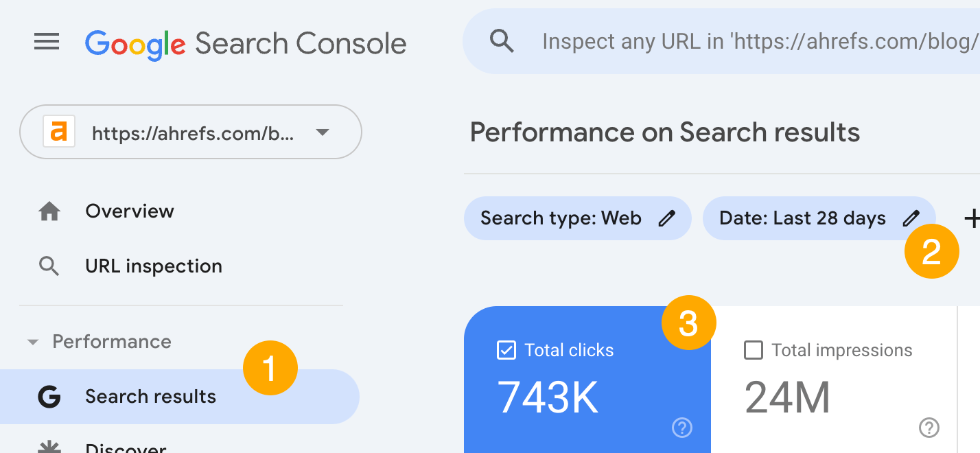Screen dimensions: 980x453
Task: Switch to URL inspection
Action: tap(153, 266)
